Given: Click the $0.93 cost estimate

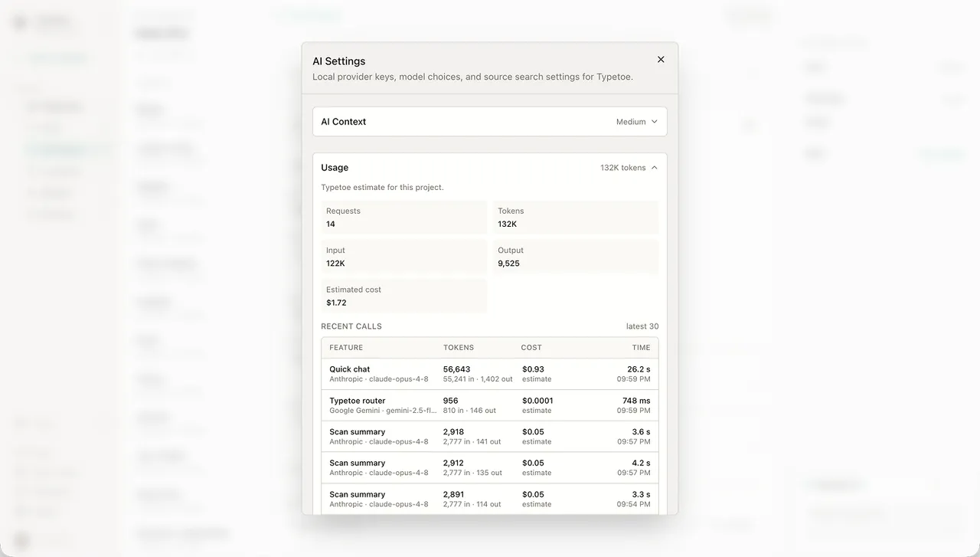Looking at the screenshot, I should (534, 369).
